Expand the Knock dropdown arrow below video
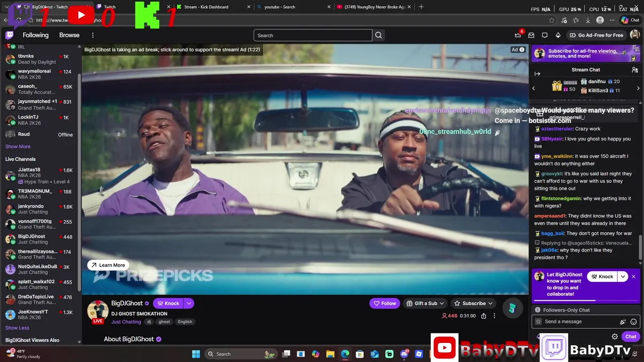644x362 pixels. point(189,303)
